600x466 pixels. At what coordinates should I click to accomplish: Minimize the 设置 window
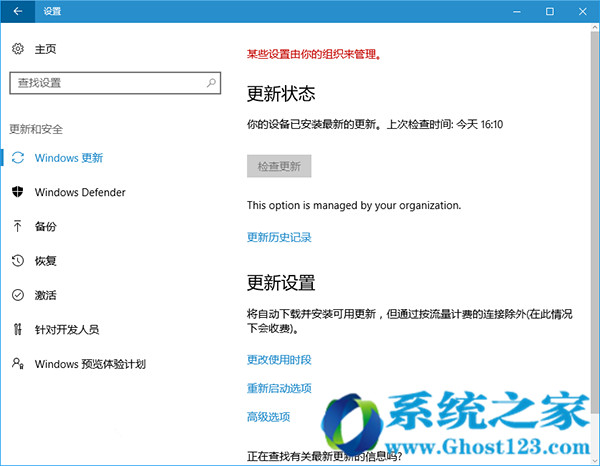tap(517, 11)
